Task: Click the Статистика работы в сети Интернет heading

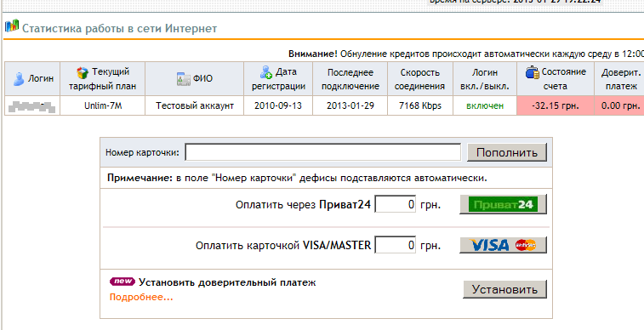Action: pyautogui.click(x=119, y=29)
